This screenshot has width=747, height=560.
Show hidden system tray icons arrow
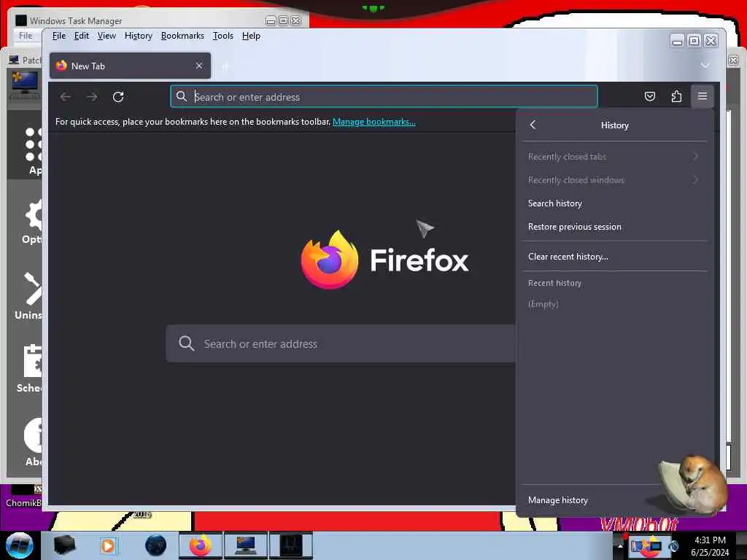point(620,545)
